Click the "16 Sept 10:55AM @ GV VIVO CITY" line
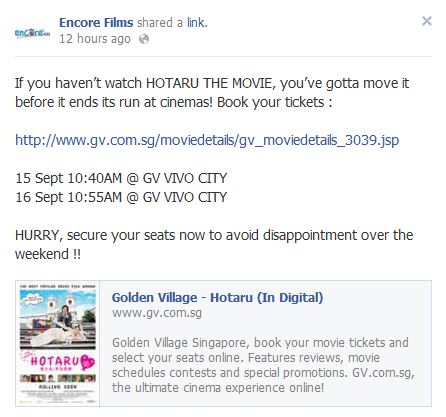This screenshot has height=417, width=446. pos(121,197)
